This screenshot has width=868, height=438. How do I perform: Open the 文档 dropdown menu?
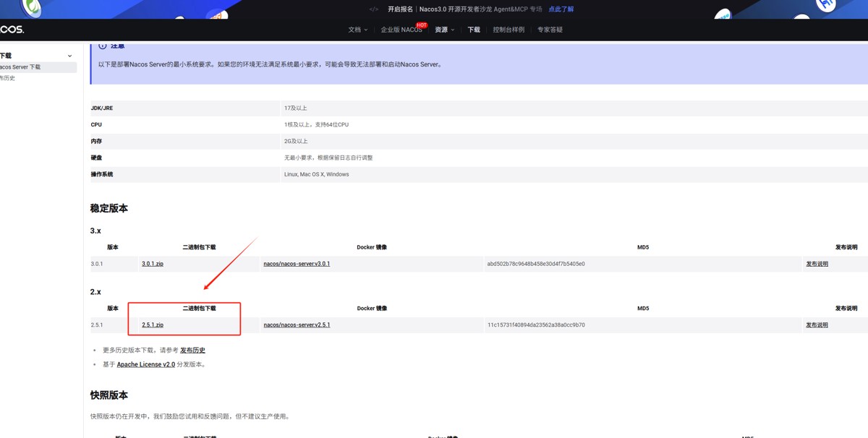point(357,30)
